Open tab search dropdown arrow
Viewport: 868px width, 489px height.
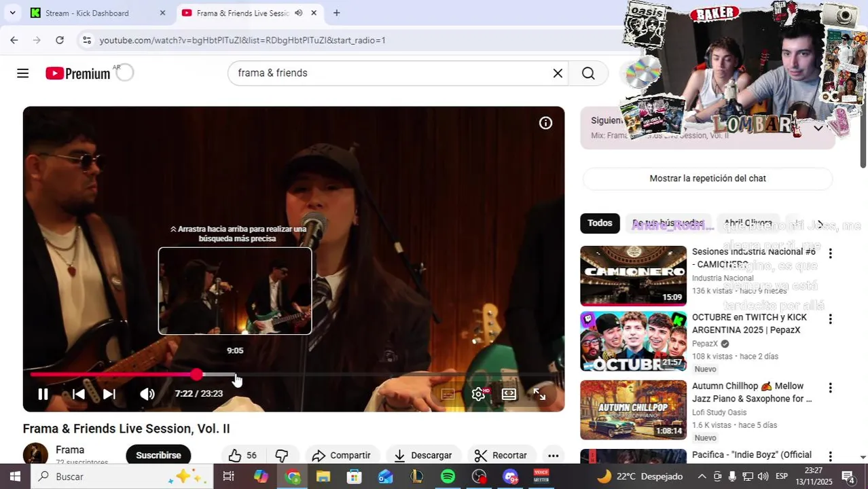tap(12, 13)
